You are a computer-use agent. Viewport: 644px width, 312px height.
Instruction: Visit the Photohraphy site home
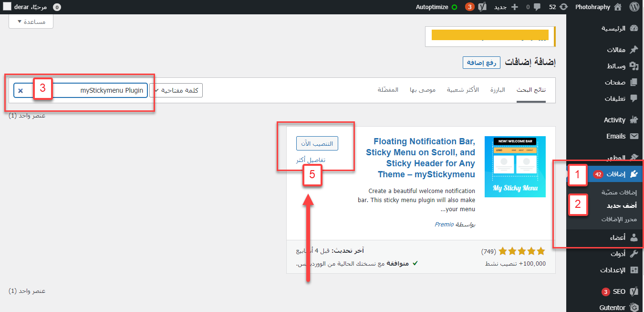[598, 7]
